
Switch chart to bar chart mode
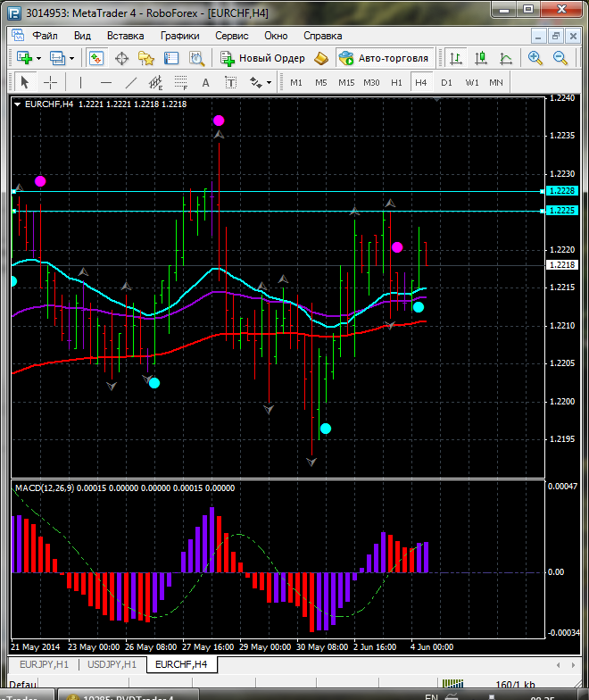tap(456, 58)
